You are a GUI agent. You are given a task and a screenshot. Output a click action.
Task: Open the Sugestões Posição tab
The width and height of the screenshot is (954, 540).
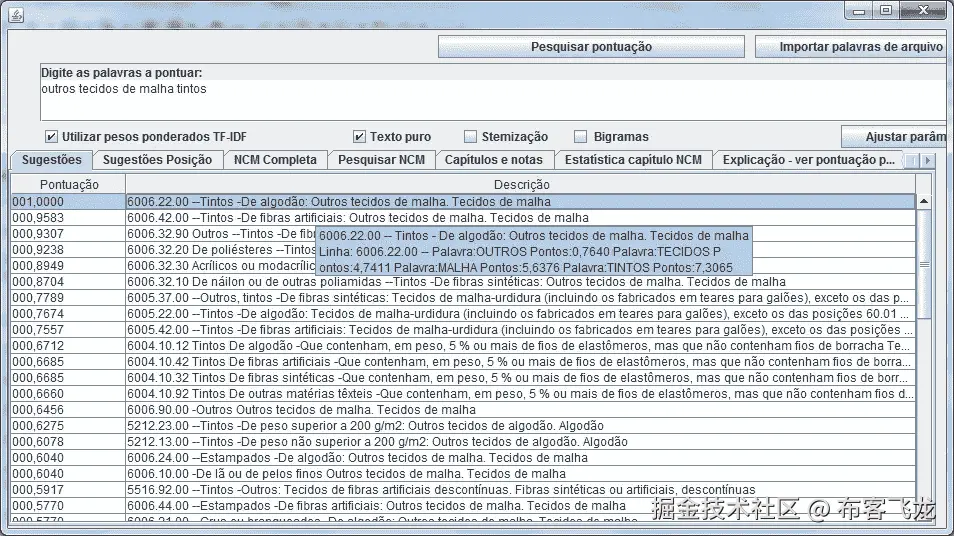pyautogui.click(x=157, y=160)
